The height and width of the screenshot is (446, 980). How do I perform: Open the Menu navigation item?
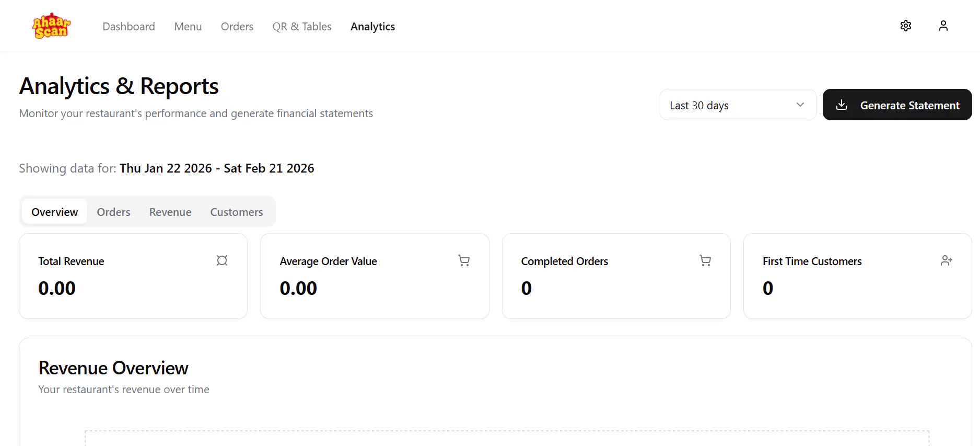pyautogui.click(x=188, y=26)
